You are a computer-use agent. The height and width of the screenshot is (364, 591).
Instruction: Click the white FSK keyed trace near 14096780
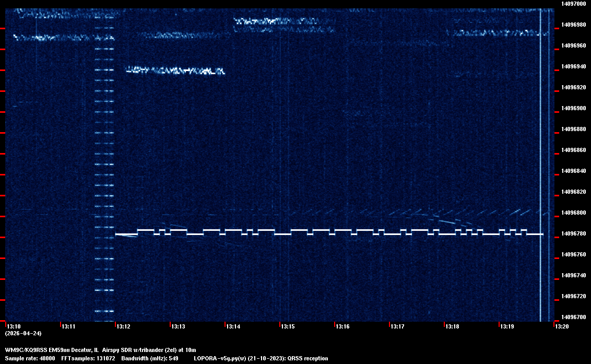click(329, 233)
